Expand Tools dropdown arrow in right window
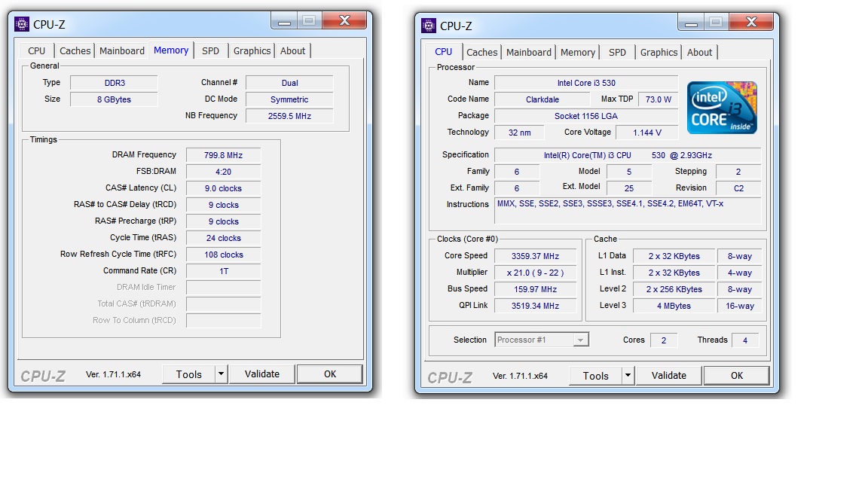The width and height of the screenshot is (868, 488). (x=628, y=377)
